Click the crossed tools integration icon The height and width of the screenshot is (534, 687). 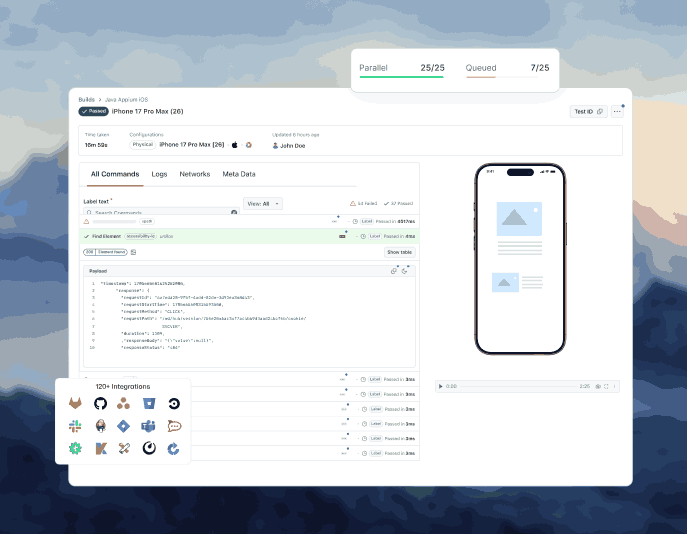tap(124, 448)
